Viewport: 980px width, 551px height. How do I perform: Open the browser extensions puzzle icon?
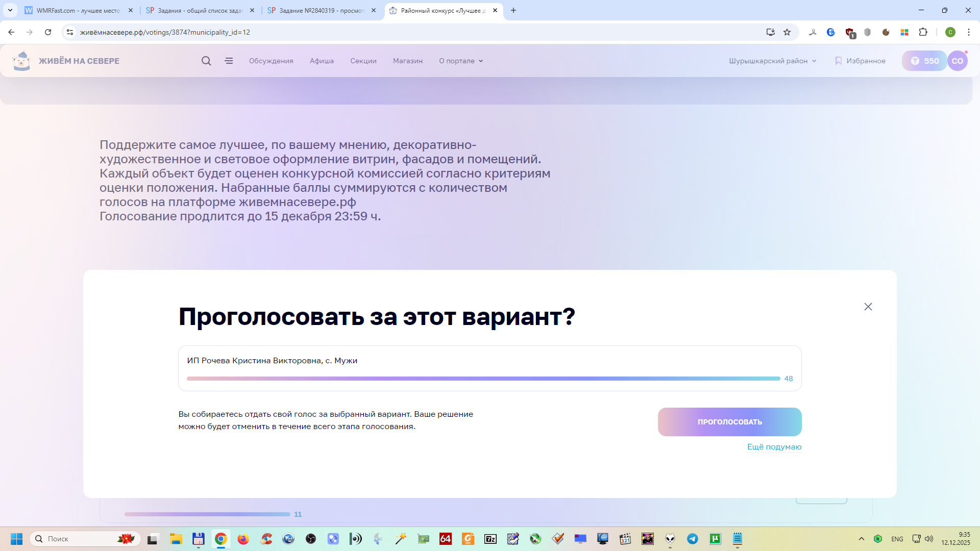[923, 32]
